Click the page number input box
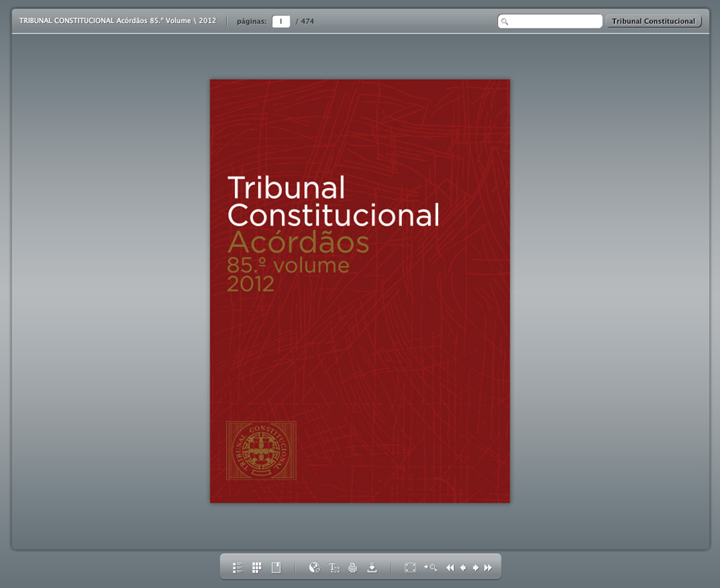The width and height of the screenshot is (720, 588). (281, 21)
